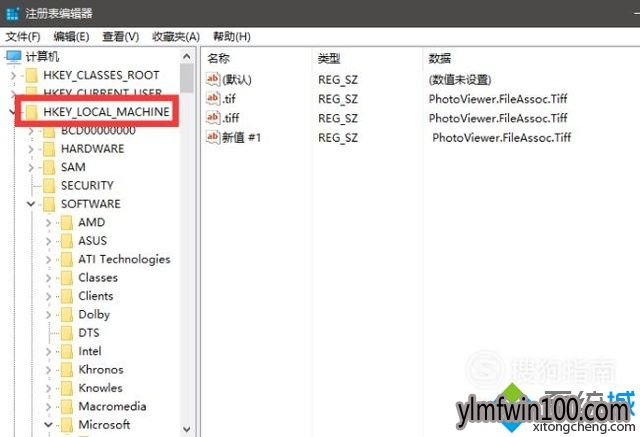Image resolution: width=640 pixels, height=437 pixels.
Task: Expand the Intel key
Action: click(49, 352)
